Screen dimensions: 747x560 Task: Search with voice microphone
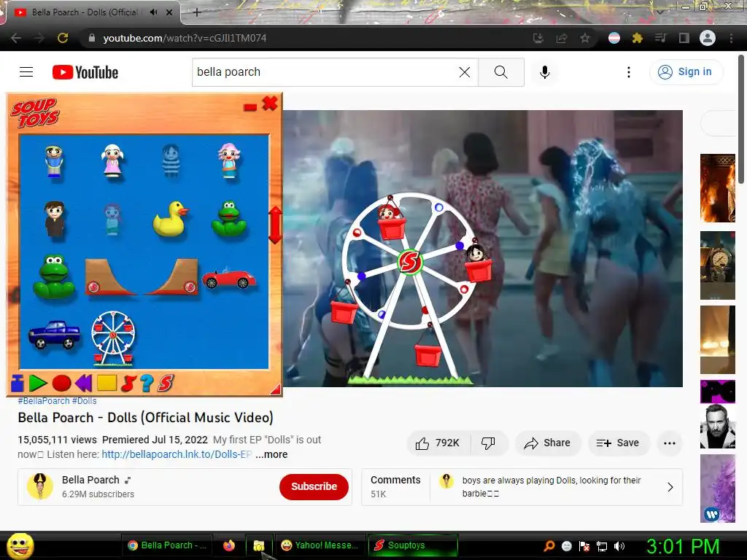(x=544, y=72)
